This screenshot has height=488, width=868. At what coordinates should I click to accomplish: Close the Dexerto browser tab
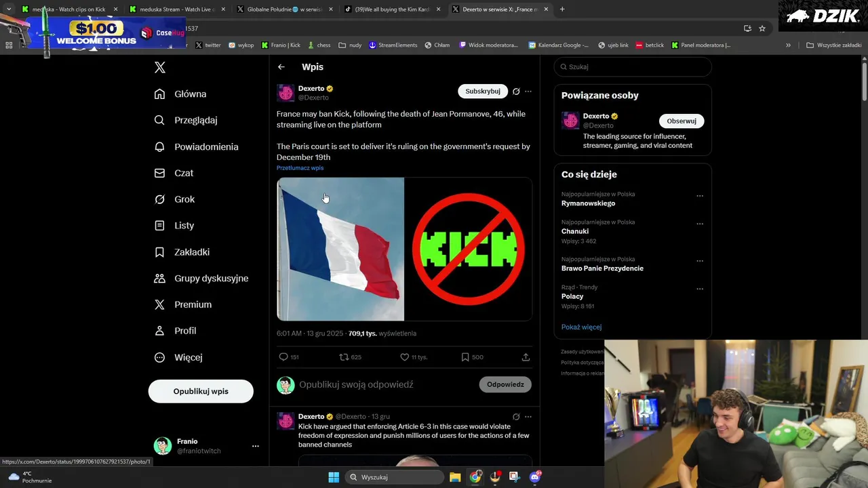click(x=546, y=9)
